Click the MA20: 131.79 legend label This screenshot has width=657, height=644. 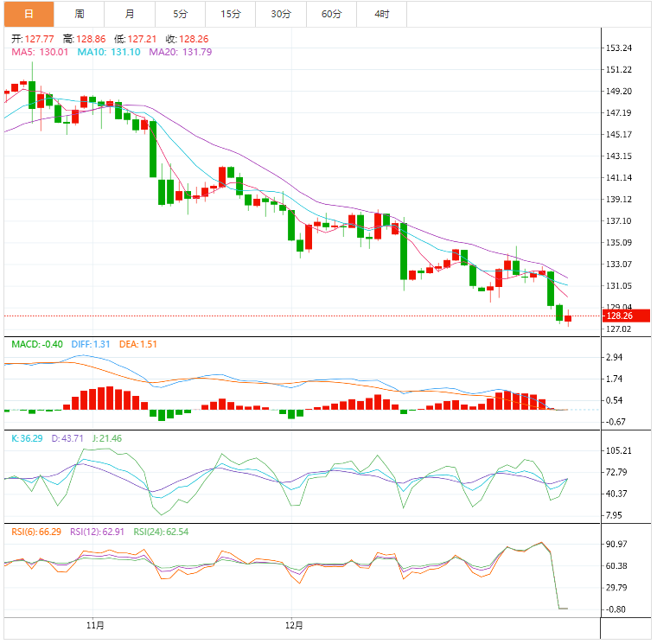click(180, 52)
